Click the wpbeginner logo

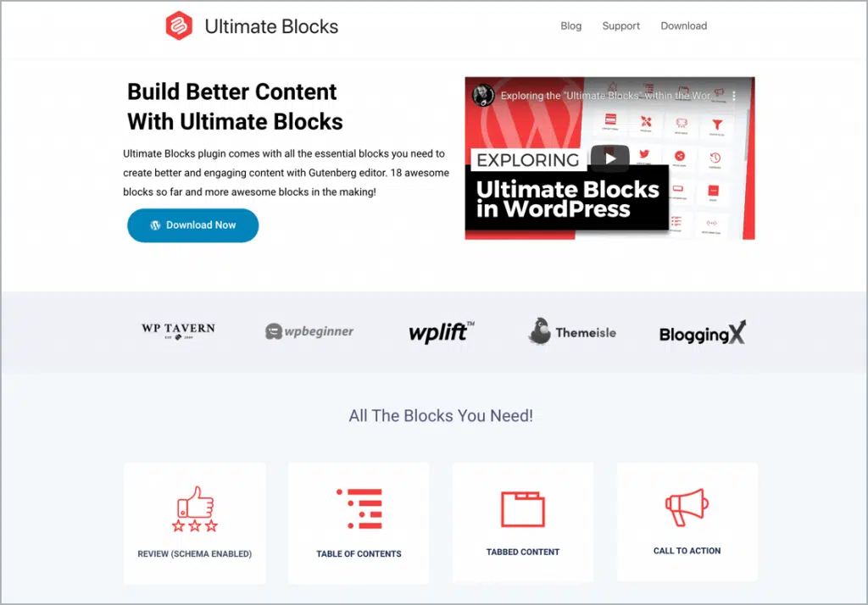[309, 331]
